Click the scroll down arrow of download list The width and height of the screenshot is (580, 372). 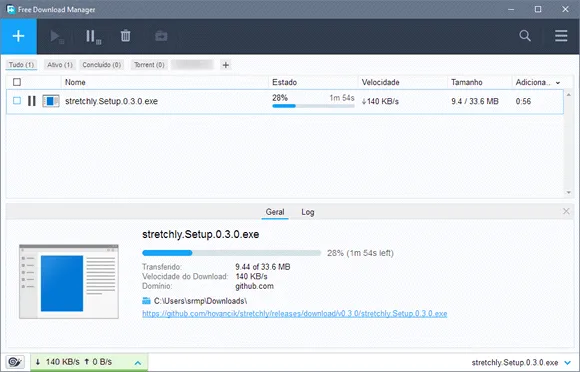pos(569,192)
